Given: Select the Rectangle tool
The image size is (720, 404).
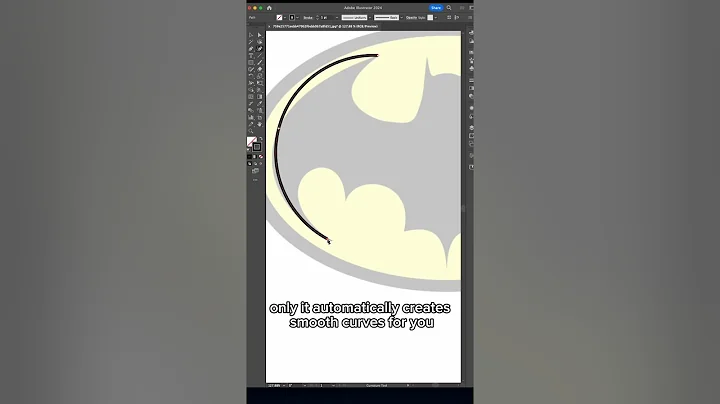Looking at the screenshot, I should [251, 62].
